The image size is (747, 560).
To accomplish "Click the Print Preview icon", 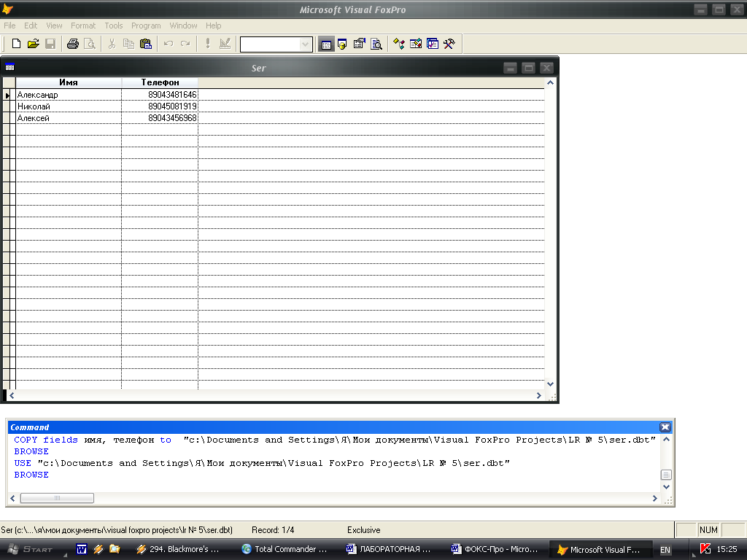I will (90, 44).
